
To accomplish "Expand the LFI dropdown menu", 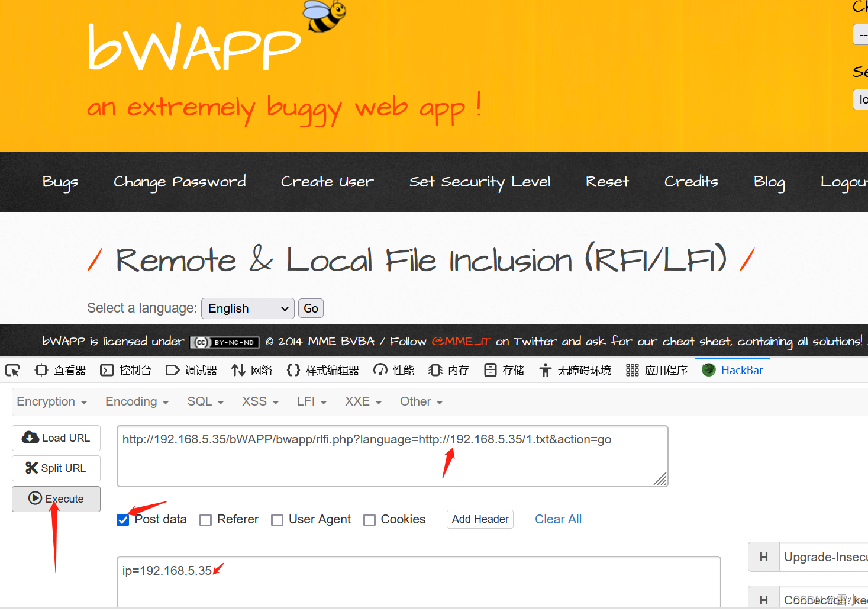I will coord(312,401).
